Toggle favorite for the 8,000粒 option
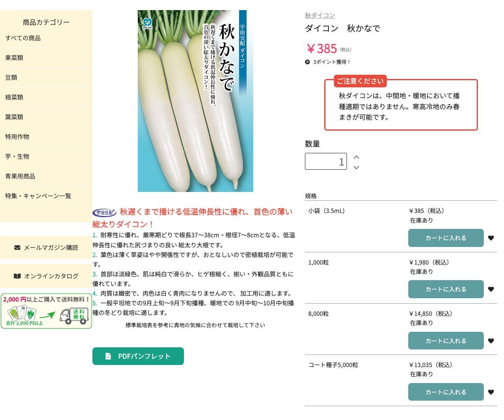 (491, 341)
